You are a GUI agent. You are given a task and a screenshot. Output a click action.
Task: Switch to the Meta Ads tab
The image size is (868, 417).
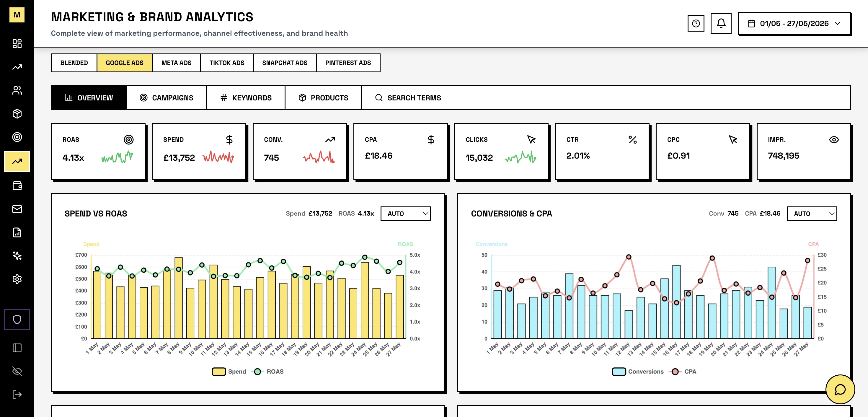[176, 63]
